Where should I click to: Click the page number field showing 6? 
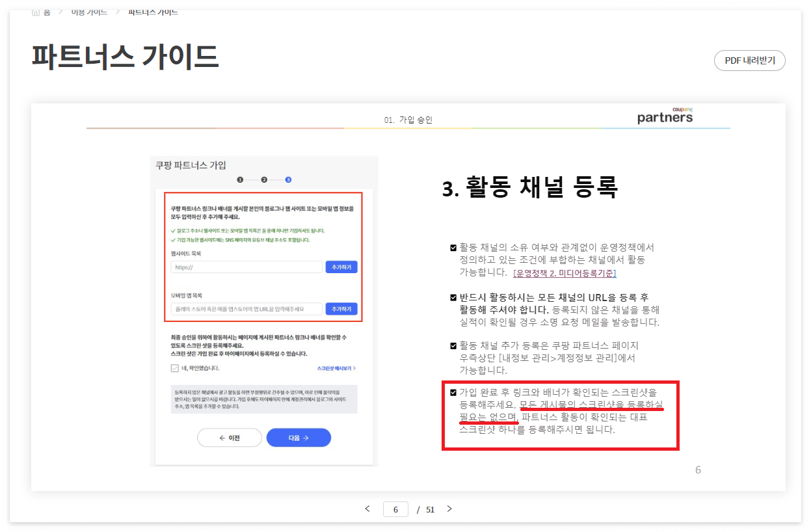pos(395,509)
